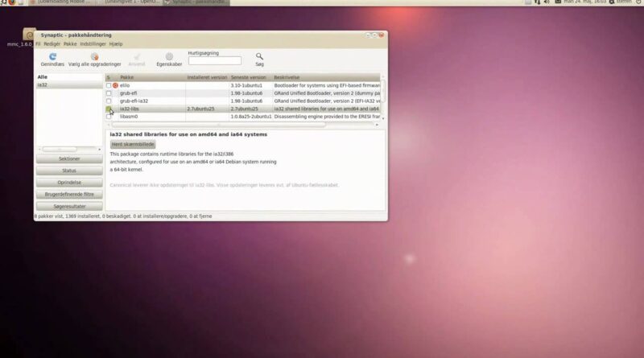
Task: Select the ia32 entry in the filter list
Action: tap(69, 85)
